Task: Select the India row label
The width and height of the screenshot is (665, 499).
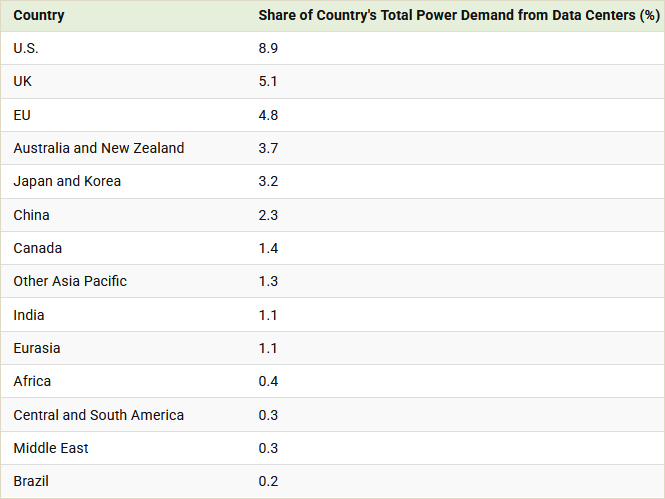Action: pyautogui.click(x=29, y=315)
